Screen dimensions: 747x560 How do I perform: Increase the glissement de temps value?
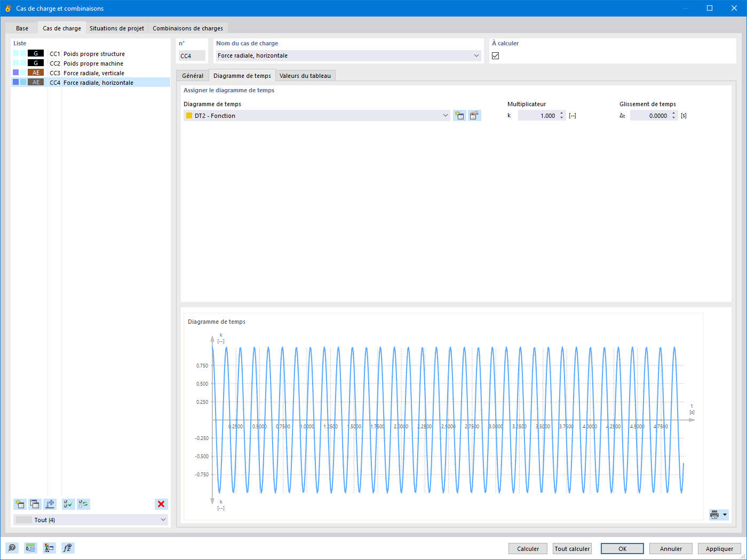674,113
